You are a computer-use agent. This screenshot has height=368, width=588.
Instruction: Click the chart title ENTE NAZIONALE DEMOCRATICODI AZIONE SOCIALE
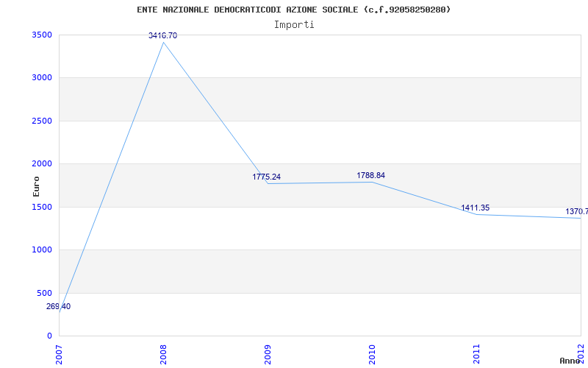[x=293, y=10]
